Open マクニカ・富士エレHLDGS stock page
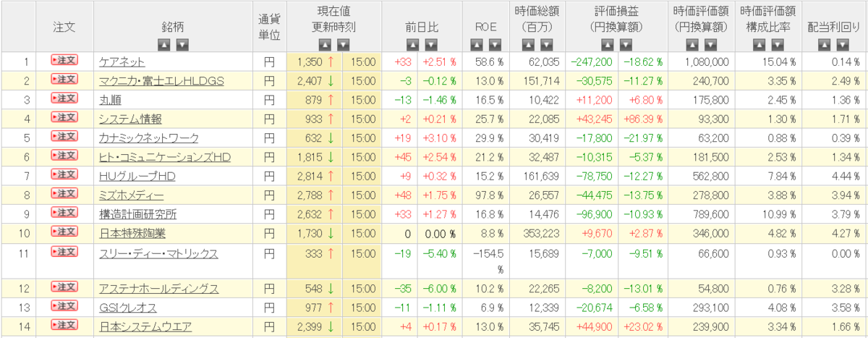Image resolution: width=868 pixels, height=338 pixels. [161, 81]
